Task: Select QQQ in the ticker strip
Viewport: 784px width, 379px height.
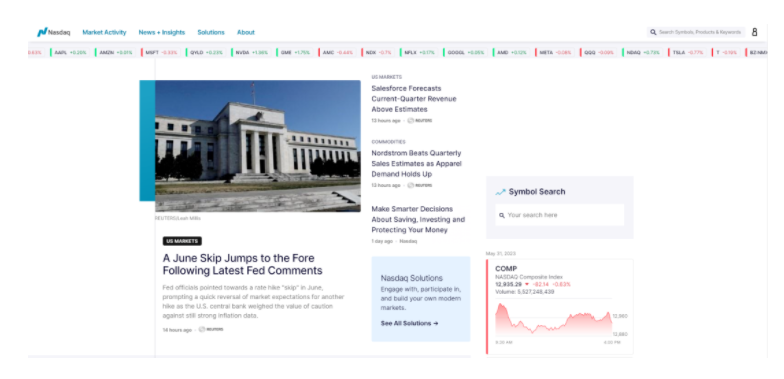Action: (598, 52)
